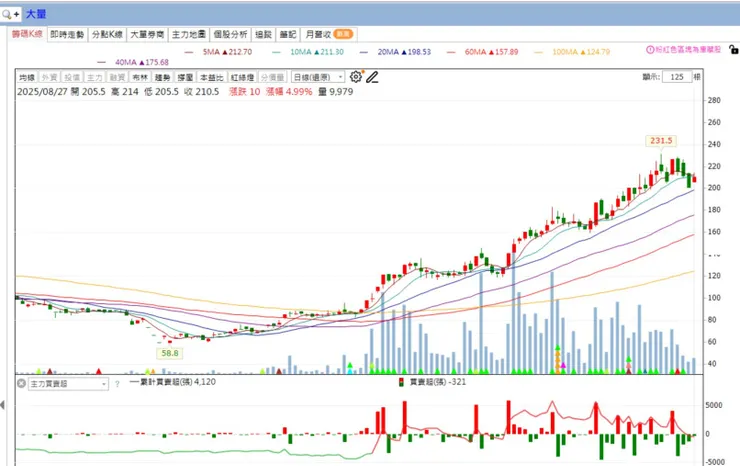Click the 買賣超(張) -321 legend text
The width and height of the screenshot is (740, 466).
click(x=437, y=382)
